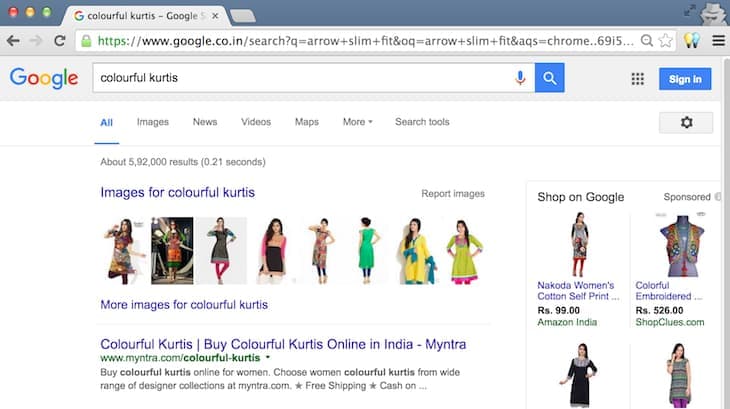
Task: Open the Chrome hamburger menu
Action: point(718,41)
